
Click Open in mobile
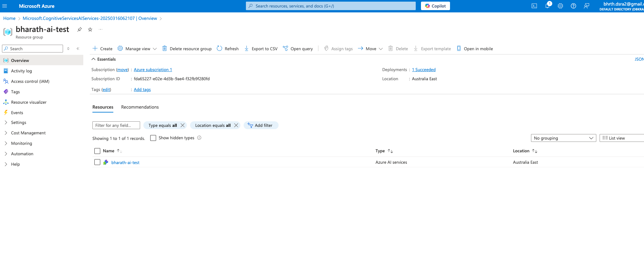pyautogui.click(x=475, y=49)
